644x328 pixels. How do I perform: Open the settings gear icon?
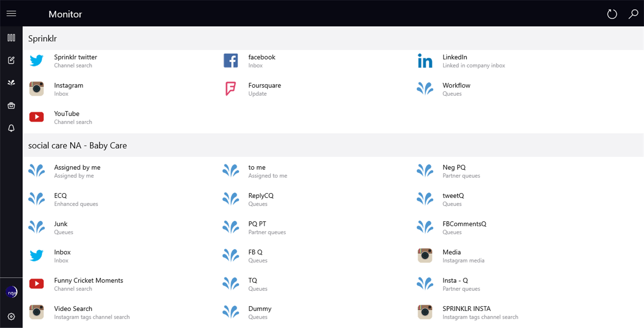(11, 316)
